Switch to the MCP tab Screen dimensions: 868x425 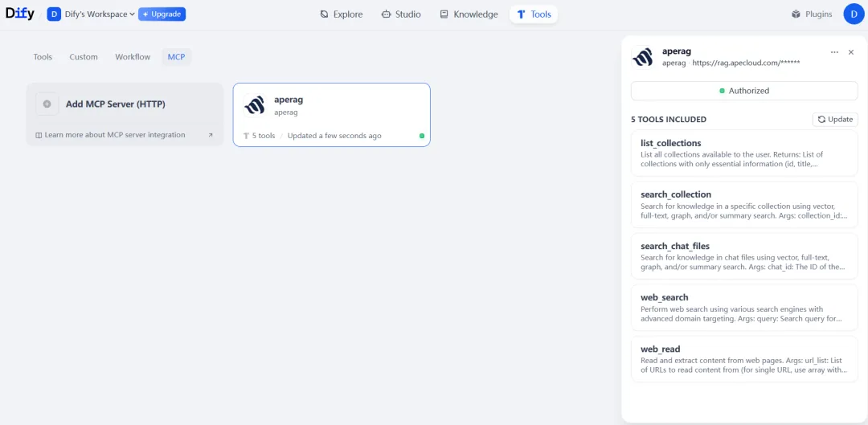(x=176, y=57)
